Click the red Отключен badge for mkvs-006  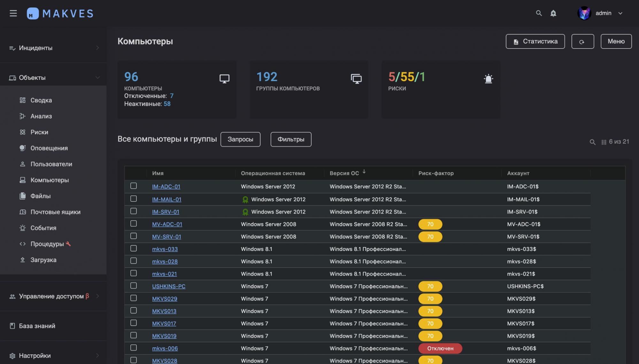point(440,348)
